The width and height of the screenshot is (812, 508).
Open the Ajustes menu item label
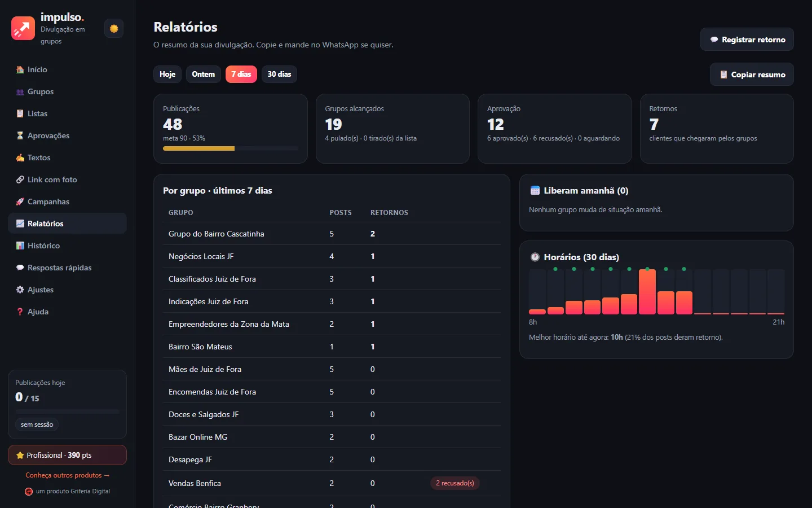41,290
